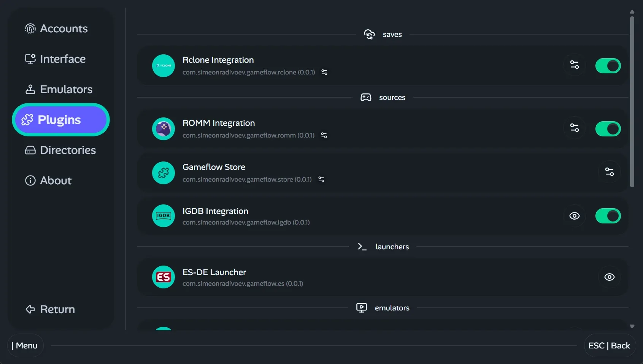Click the saves category sync icon
Viewport: 643px width, 364px height.
pyautogui.click(x=369, y=35)
